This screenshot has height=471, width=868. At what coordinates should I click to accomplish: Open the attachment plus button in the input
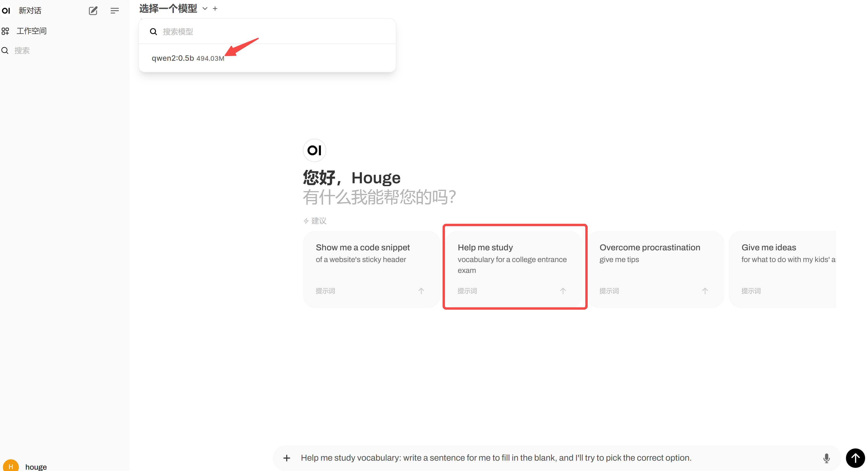click(287, 458)
